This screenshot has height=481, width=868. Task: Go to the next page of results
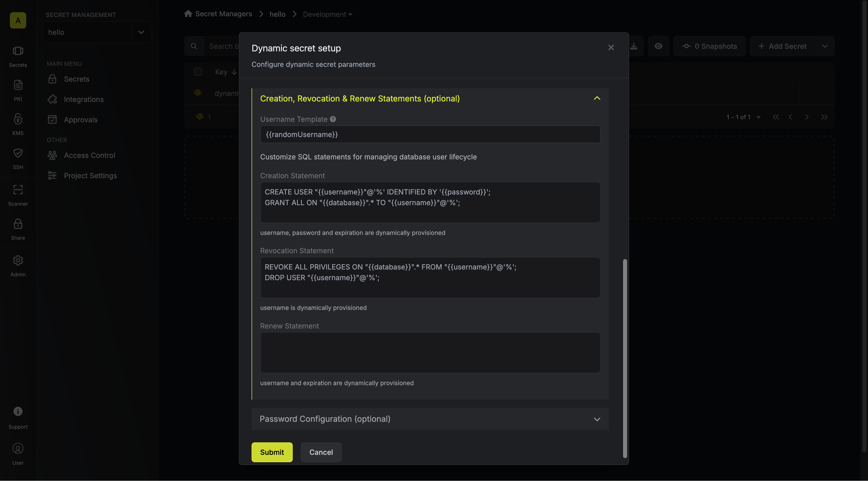pyautogui.click(x=807, y=117)
